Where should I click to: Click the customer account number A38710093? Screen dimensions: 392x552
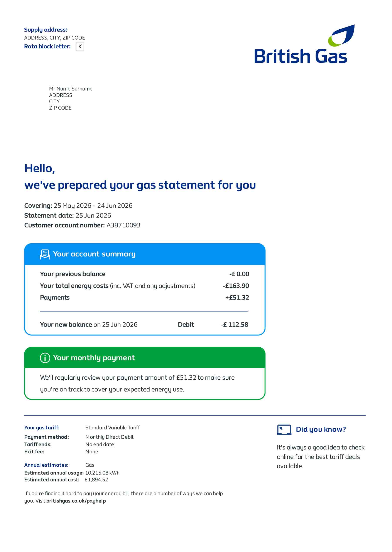(x=123, y=225)
